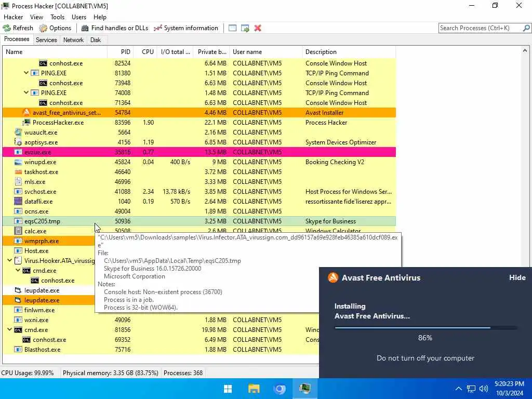Click the Hide link in Avast popup
532x399 pixels.
[x=517, y=277]
